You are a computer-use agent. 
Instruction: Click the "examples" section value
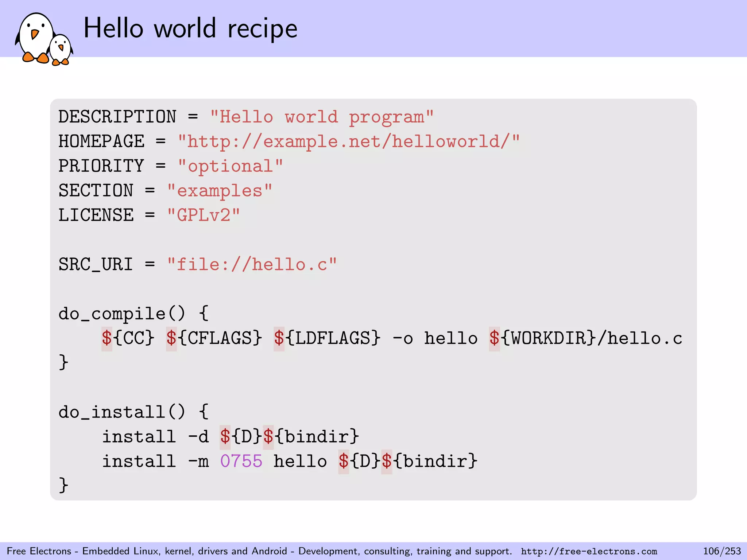[220, 191]
